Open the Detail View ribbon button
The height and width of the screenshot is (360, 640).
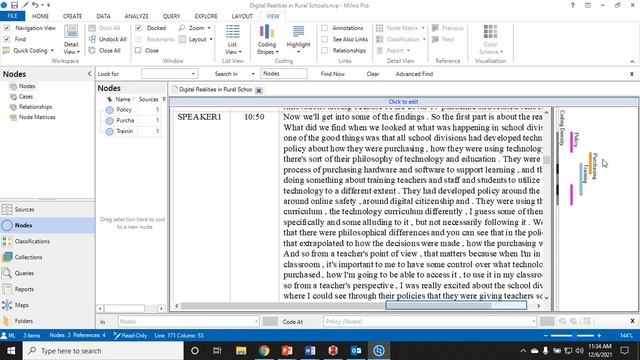[71, 39]
